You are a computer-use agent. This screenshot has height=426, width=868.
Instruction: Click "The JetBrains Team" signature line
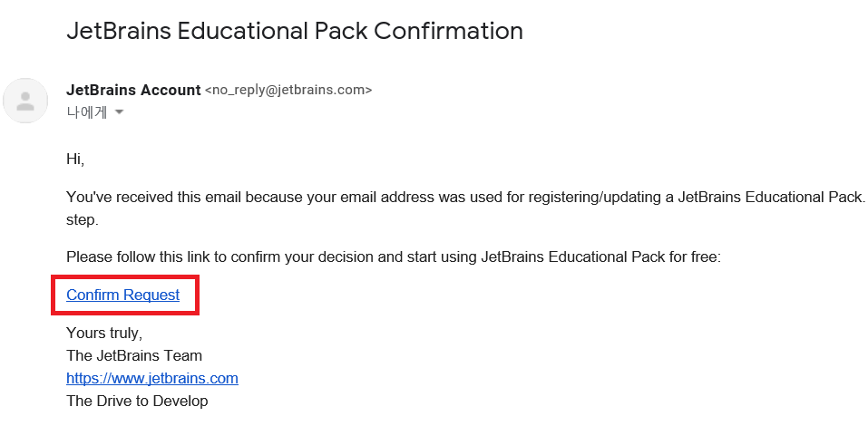134,355
